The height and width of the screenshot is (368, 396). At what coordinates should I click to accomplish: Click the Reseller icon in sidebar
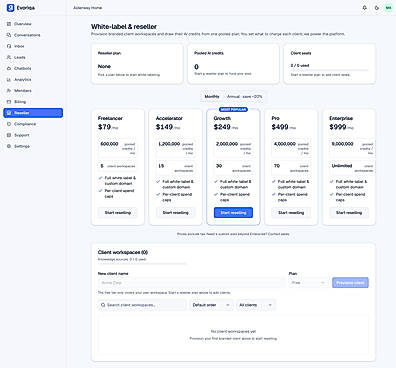tap(9, 113)
